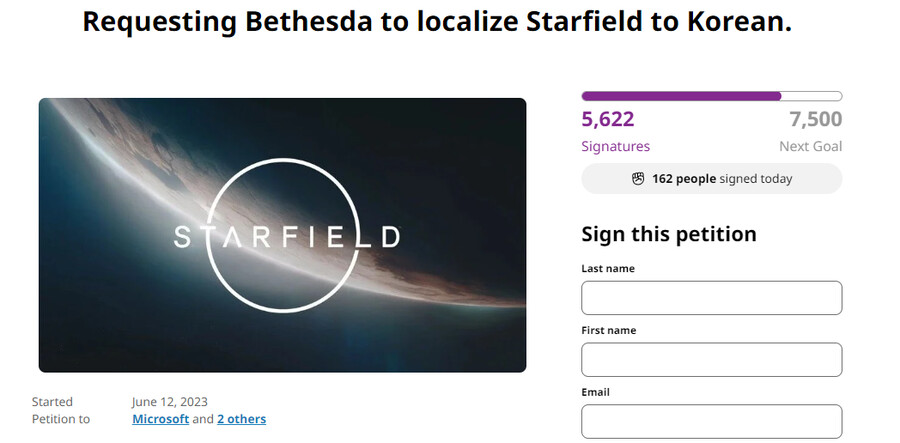Click the 5,622 signature count
The width and height of the screenshot is (900, 443).
coord(608,120)
